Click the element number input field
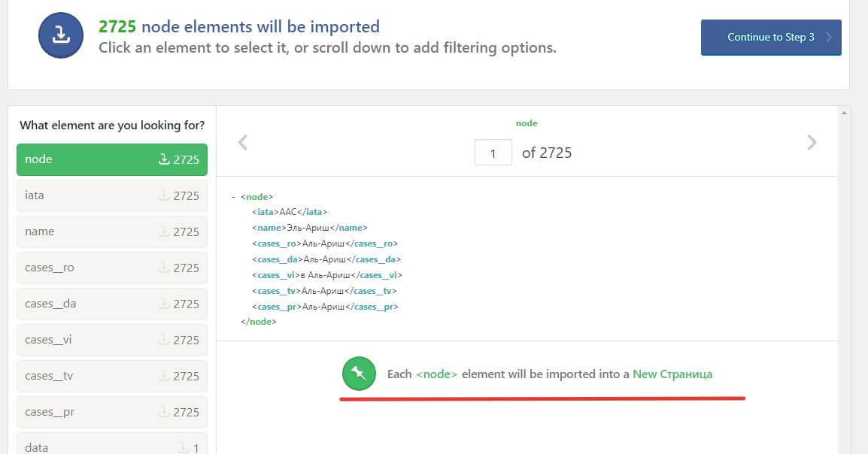The image size is (868, 454). 493,153
